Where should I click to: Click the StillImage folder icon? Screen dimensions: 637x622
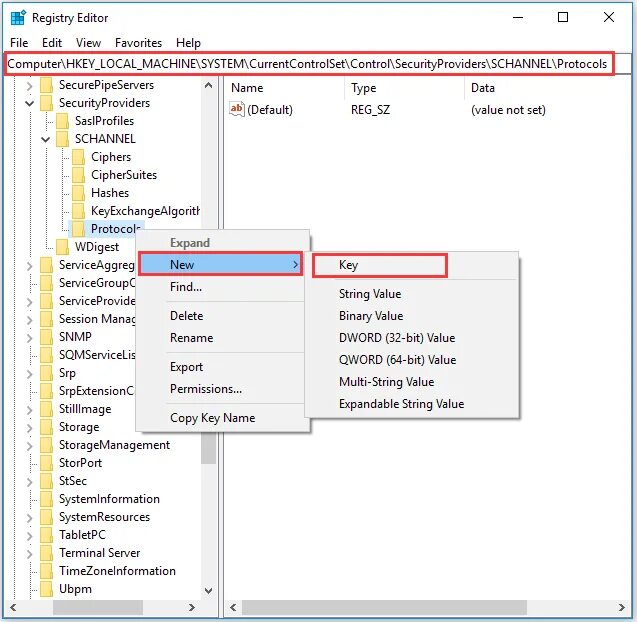[x=46, y=409]
